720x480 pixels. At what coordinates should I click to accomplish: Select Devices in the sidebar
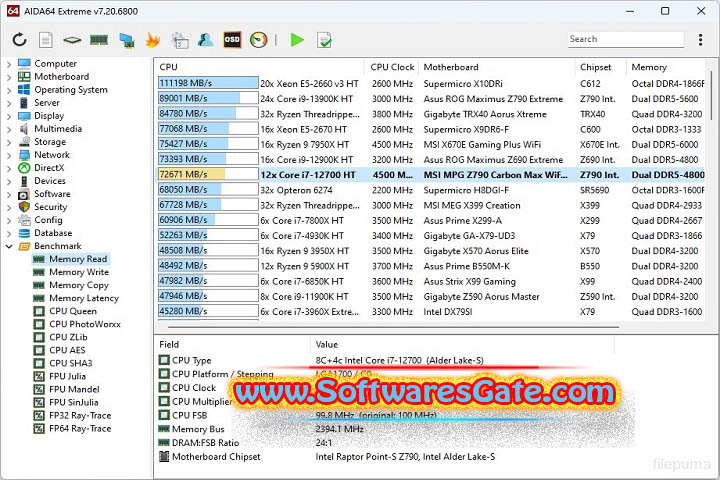[50, 181]
